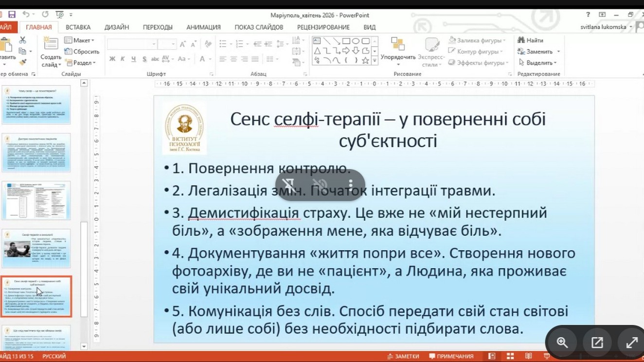Click the Сбросить reset button
Screen dimensions: 644x362
tap(82, 52)
